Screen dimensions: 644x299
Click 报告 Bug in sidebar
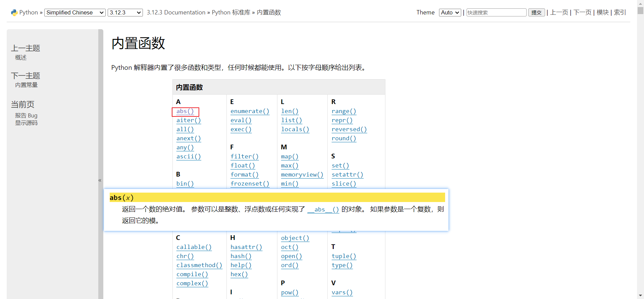[x=26, y=115]
